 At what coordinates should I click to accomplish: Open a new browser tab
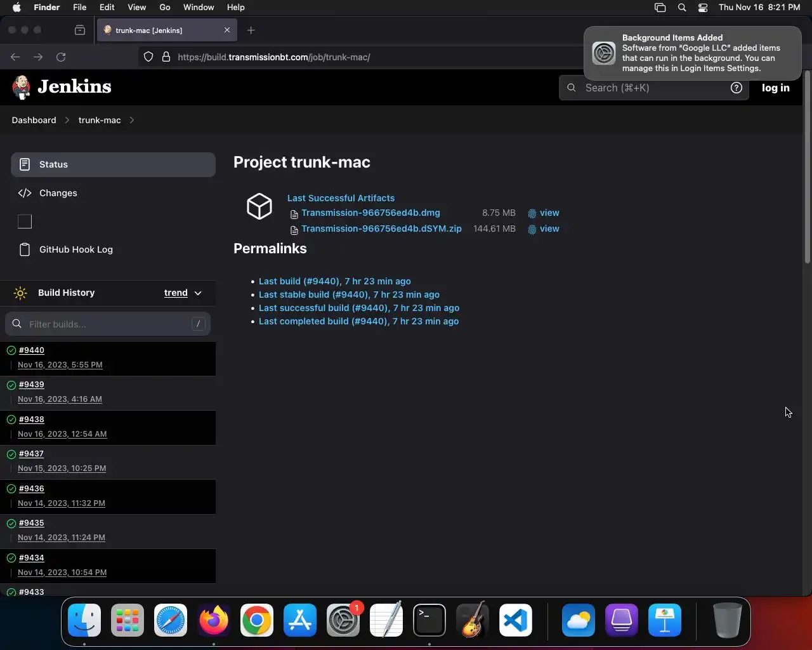click(251, 30)
